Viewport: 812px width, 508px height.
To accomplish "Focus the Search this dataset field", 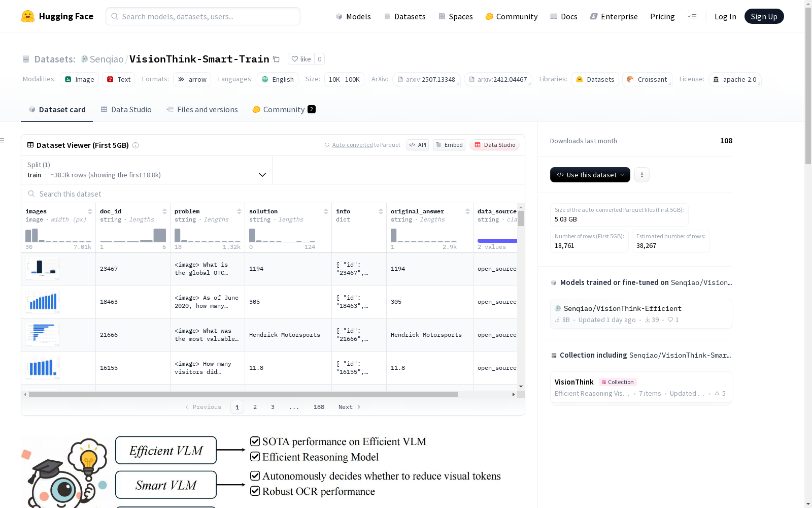I will [273, 194].
